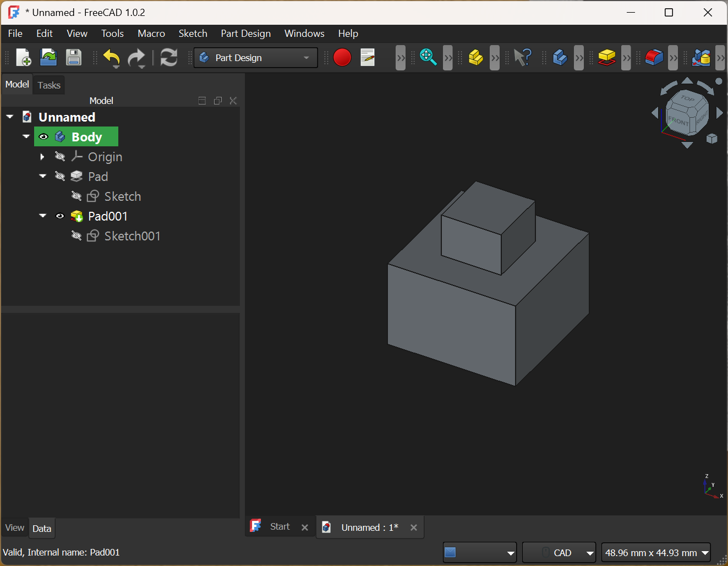
Task: Click the Undo arrow icon
Action: coord(112,57)
